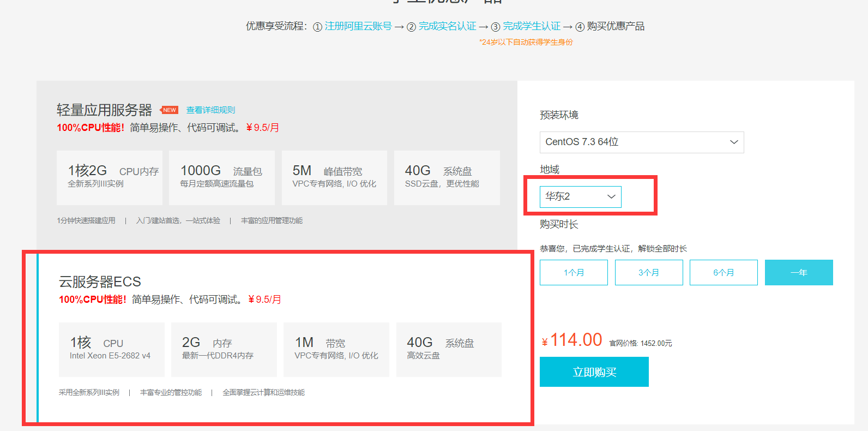Image resolution: width=868 pixels, height=431 pixels.
Task: Click the 40G 系统盘 SSD云盘 tile
Action: pos(447,178)
